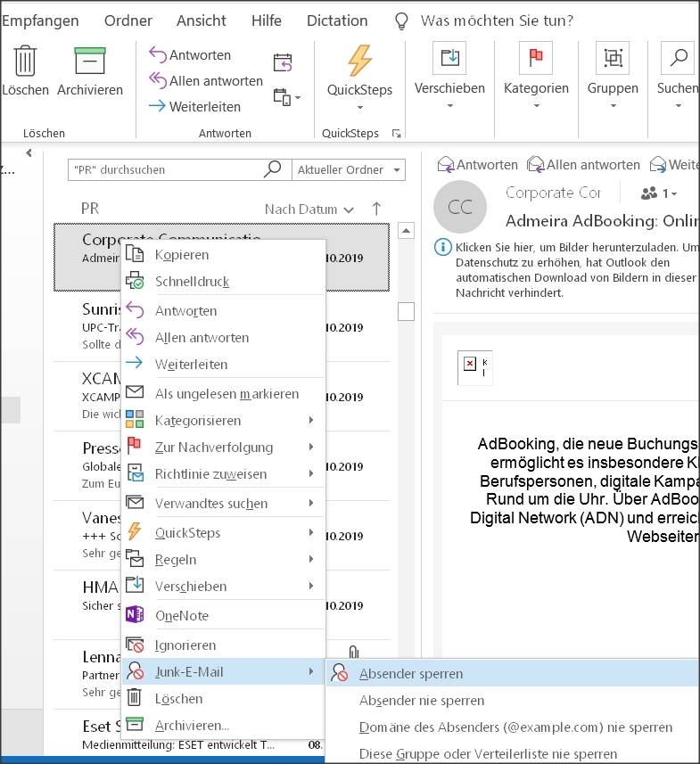Choose Kopieren in the context menu
700x764 pixels.
(x=223, y=255)
